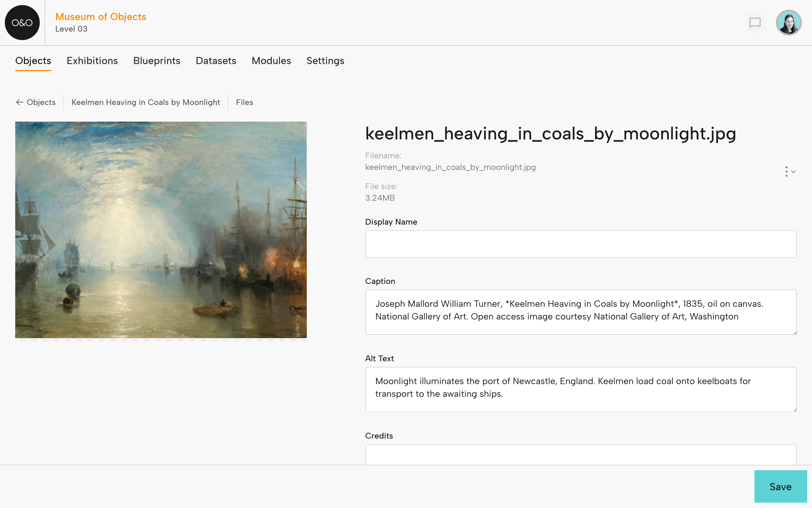Open Keelmen Heaving in Coals breadcrumb

[145, 102]
